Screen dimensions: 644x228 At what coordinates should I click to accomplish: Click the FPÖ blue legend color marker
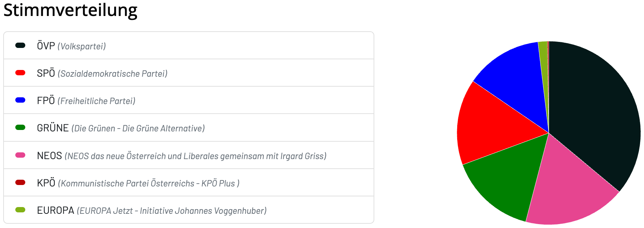click(x=20, y=100)
